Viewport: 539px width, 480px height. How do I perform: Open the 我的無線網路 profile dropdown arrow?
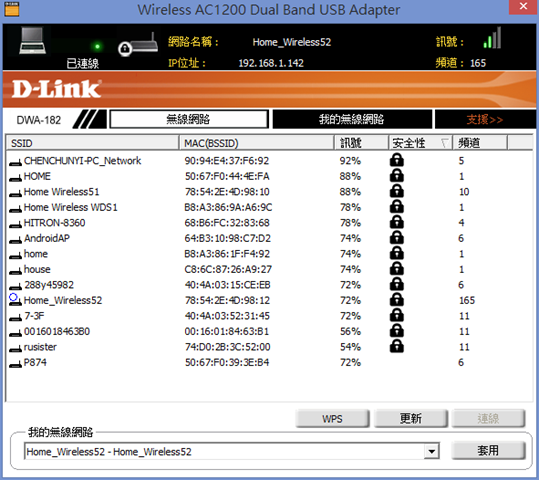(432, 451)
